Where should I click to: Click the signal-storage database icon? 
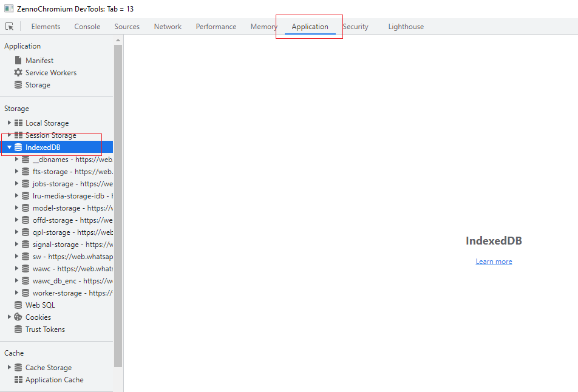tap(25, 245)
